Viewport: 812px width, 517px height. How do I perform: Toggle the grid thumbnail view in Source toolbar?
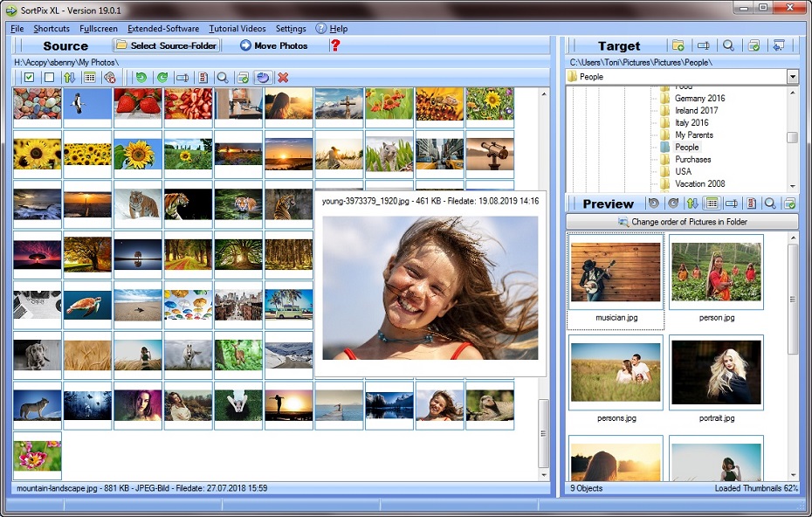click(90, 78)
